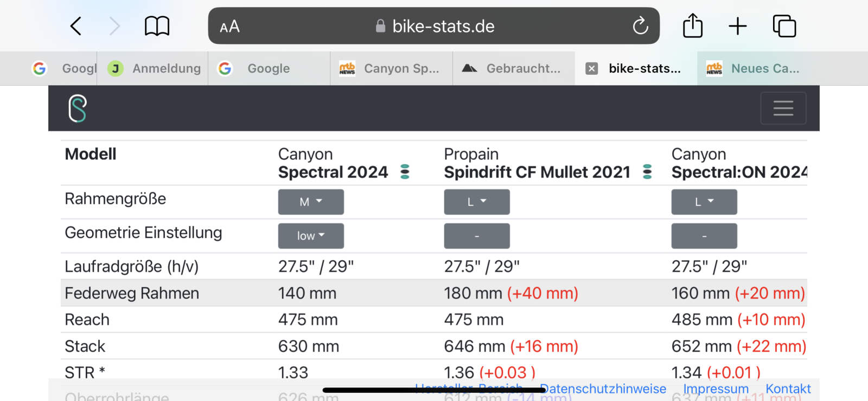
Task: Expand Spindrift frame size L dropdown
Action: (477, 202)
